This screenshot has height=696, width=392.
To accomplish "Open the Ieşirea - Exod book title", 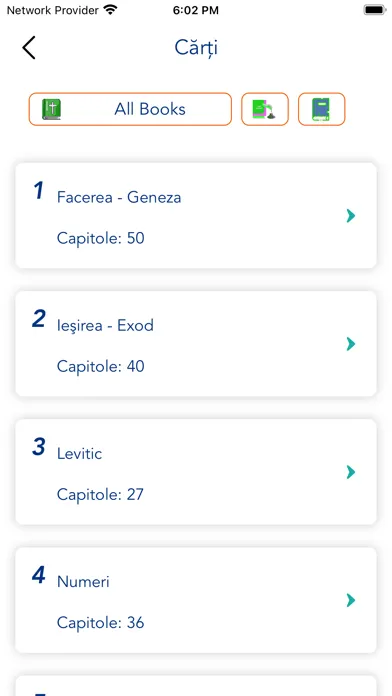I will (x=105, y=325).
